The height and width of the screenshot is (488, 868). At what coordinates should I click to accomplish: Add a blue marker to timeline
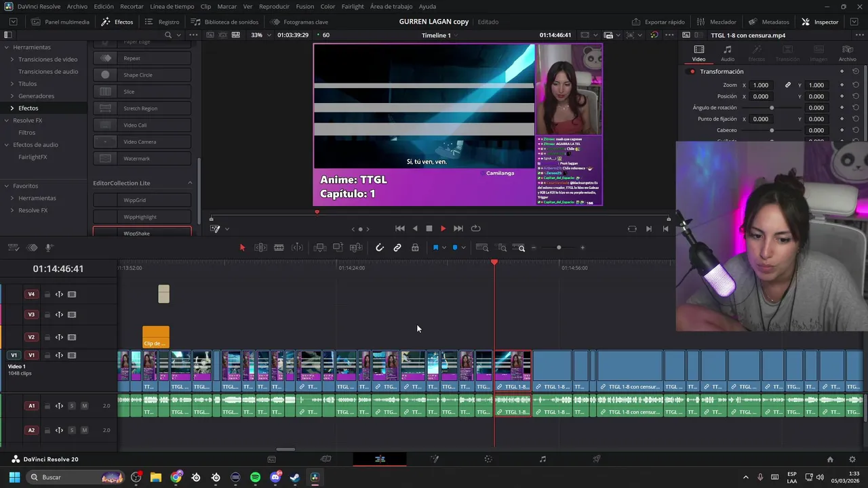pyautogui.click(x=455, y=247)
